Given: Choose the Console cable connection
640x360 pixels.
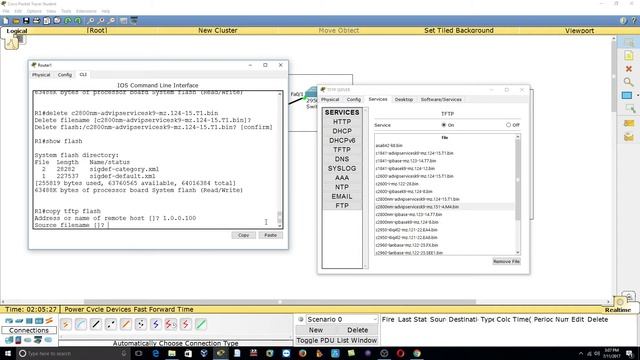Looking at the screenshot, I should point(81,324).
